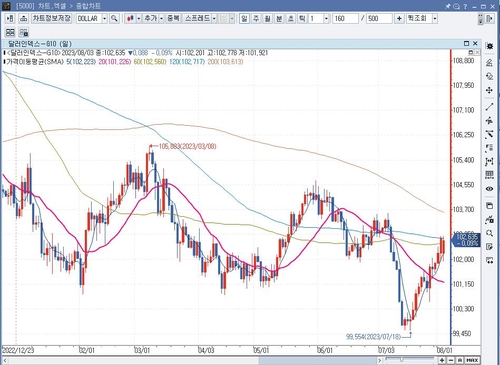The width and height of the screenshot is (500, 365).
Task: Click the toolbar overflow expander arrows
Action: coord(480,19)
